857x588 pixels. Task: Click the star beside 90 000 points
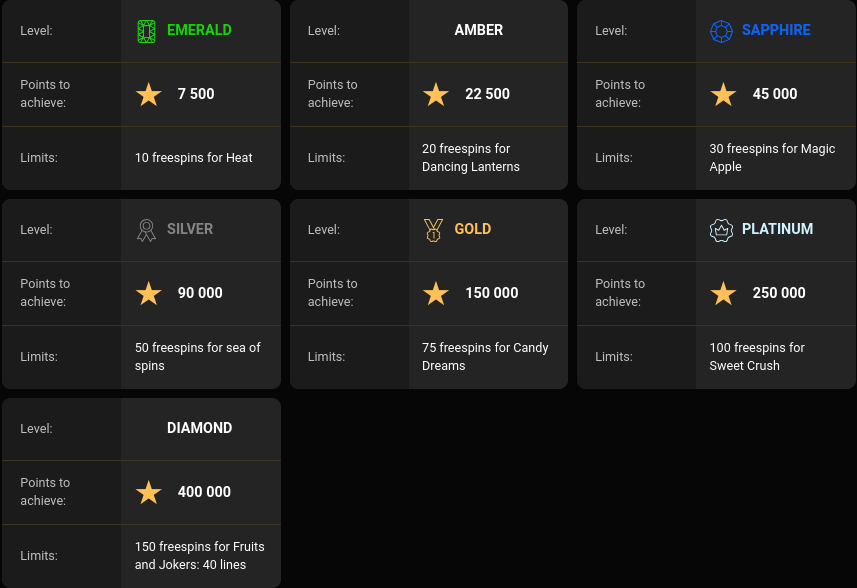pyautogui.click(x=149, y=293)
